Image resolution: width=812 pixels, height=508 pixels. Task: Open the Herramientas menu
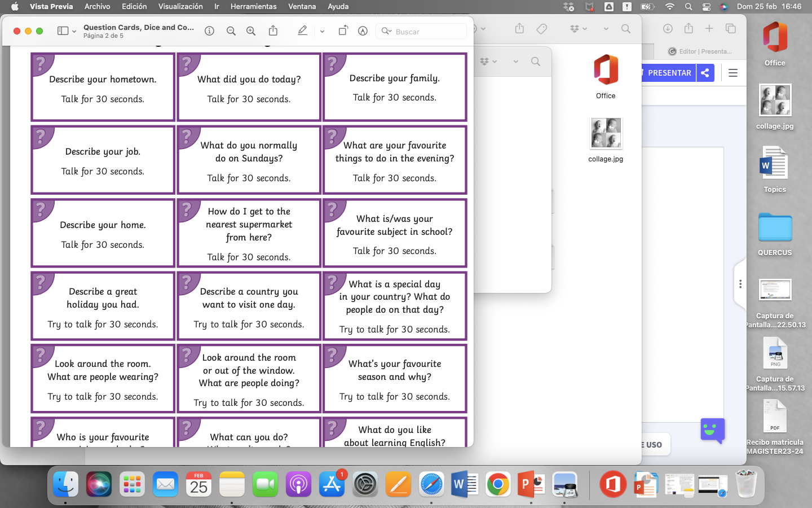pyautogui.click(x=253, y=6)
